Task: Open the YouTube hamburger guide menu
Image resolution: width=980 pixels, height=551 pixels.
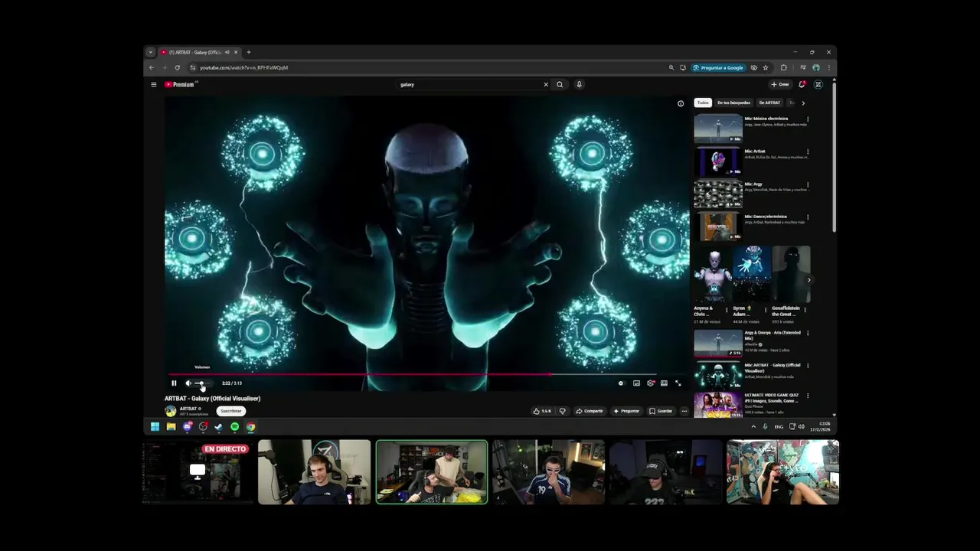Action: click(x=154, y=85)
